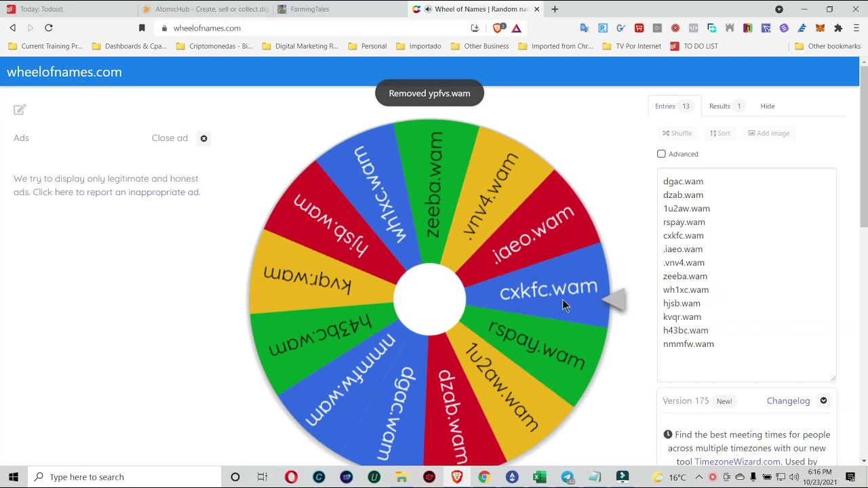Viewport: 868px width, 488px height.
Task: Open the Other bookmarks folder
Action: tap(827, 46)
